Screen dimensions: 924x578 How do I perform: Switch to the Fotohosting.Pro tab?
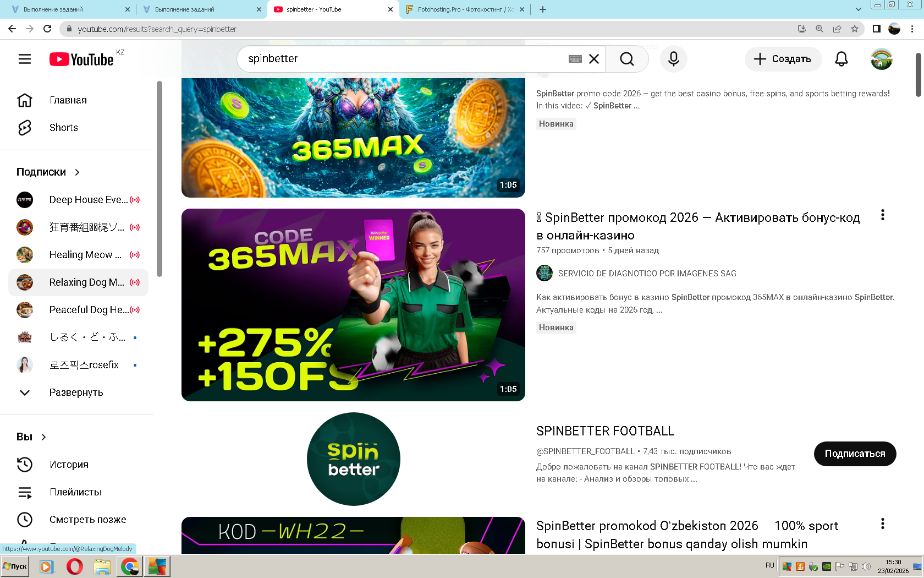coord(465,9)
